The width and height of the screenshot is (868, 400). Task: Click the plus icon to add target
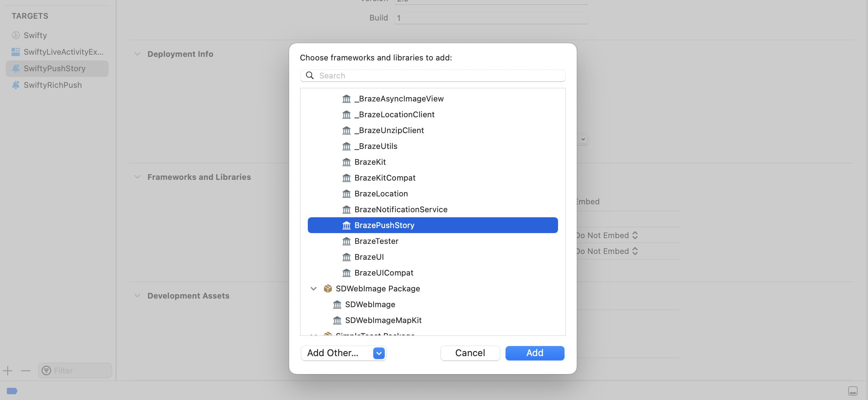click(x=8, y=371)
